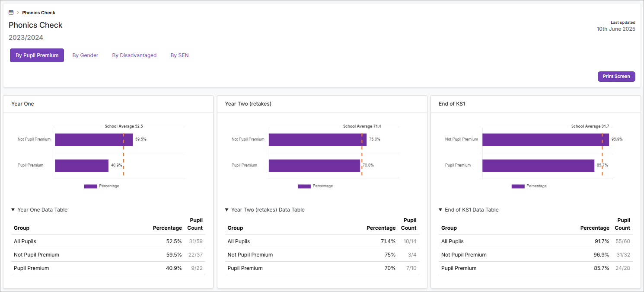Screen dimensions: 644x292
Task: Open the By Disadvantaged tab
Action: tap(134, 55)
